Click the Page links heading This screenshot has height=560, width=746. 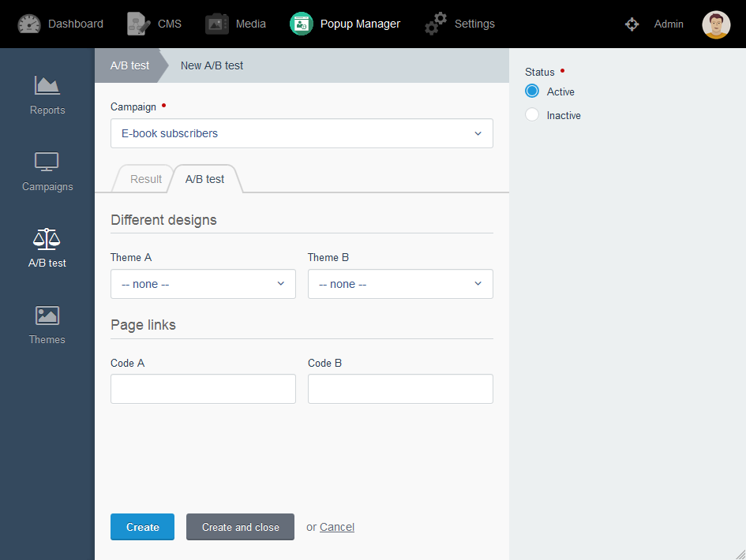pyautogui.click(x=143, y=325)
